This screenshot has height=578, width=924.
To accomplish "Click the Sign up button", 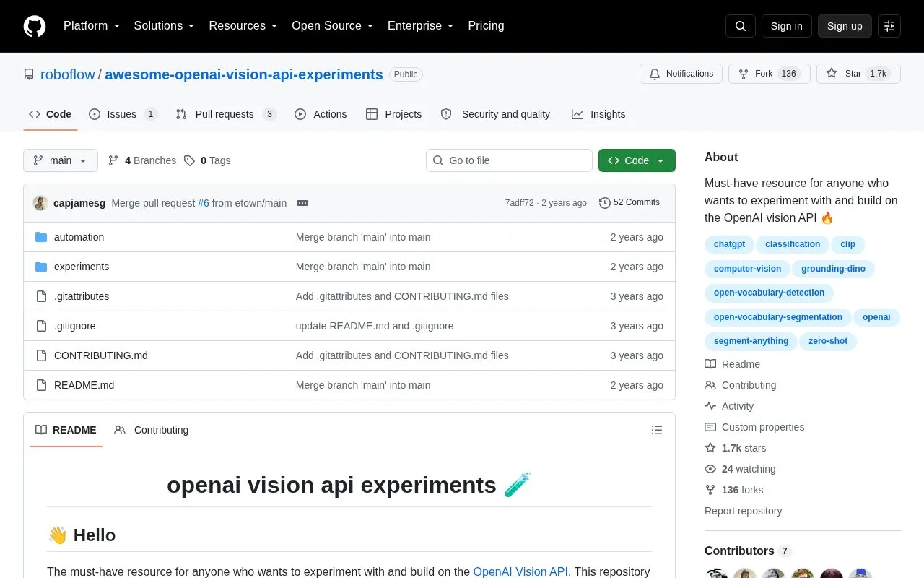I will pyautogui.click(x=845, y=26).
